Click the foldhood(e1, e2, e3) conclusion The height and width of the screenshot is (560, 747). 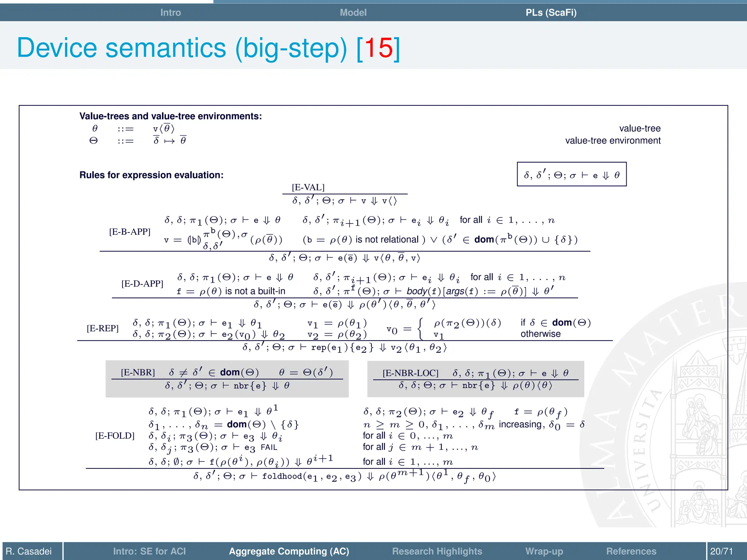click(x=345, y=477)
